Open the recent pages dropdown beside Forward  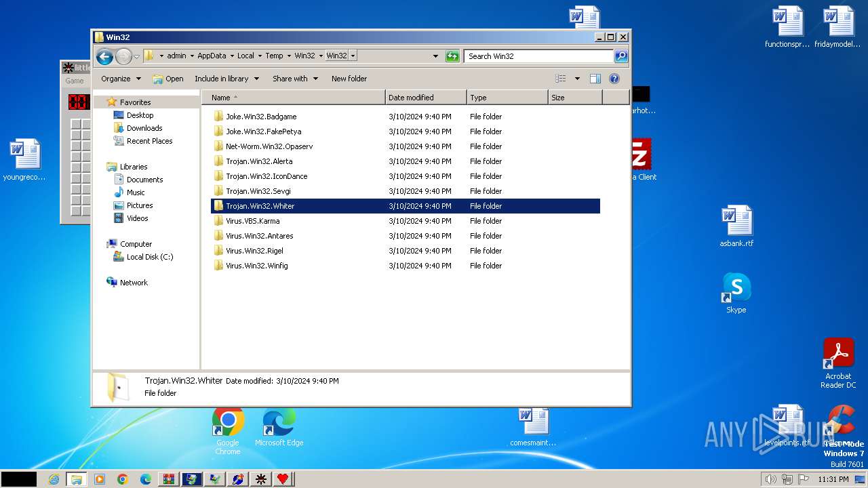(x=136, y=56)
